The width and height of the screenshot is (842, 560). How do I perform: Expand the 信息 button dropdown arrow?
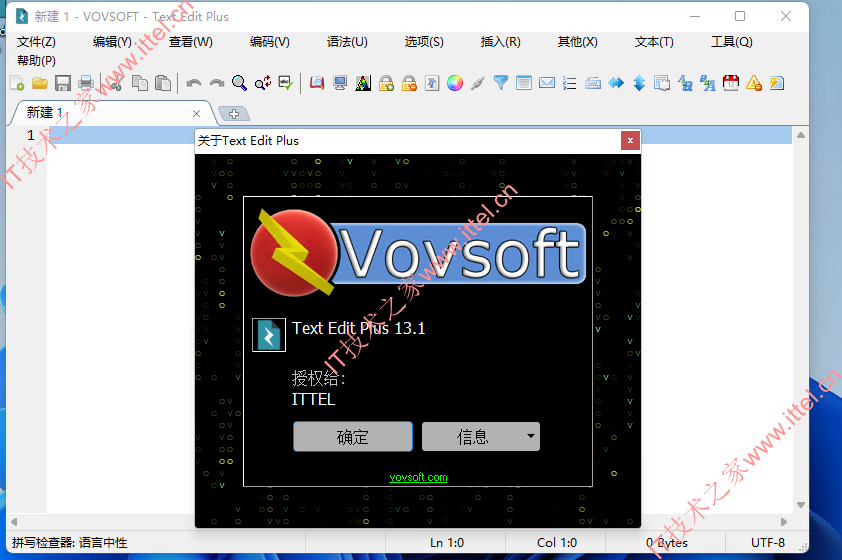(x=531, y=436)
